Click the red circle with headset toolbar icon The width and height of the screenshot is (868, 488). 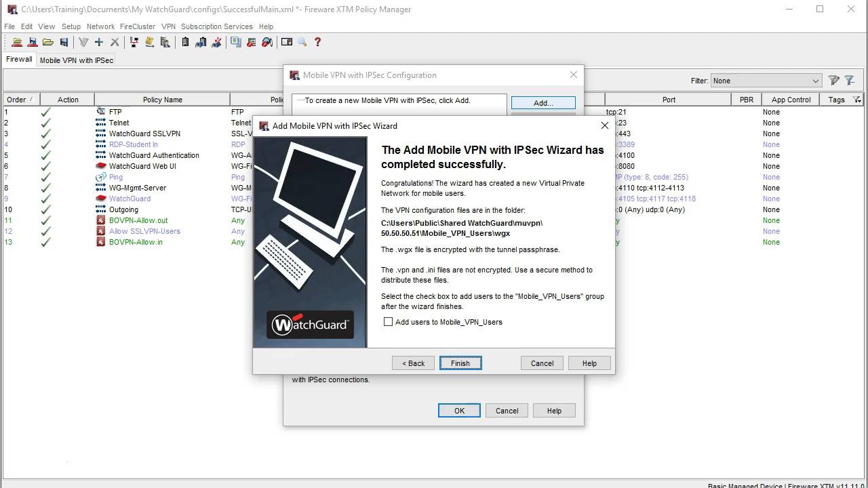(267, 42)
